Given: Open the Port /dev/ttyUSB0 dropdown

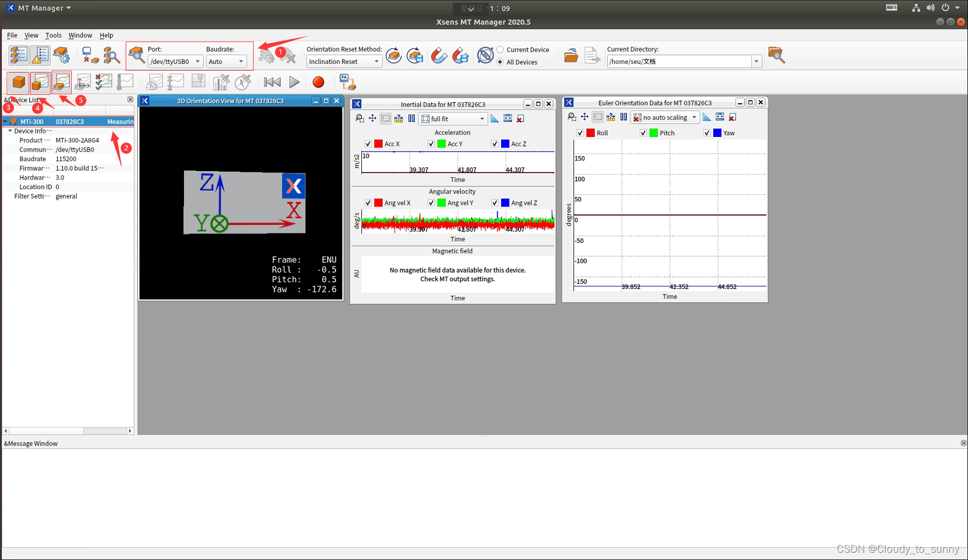Looking at the screenshot, I should [175, 62].
